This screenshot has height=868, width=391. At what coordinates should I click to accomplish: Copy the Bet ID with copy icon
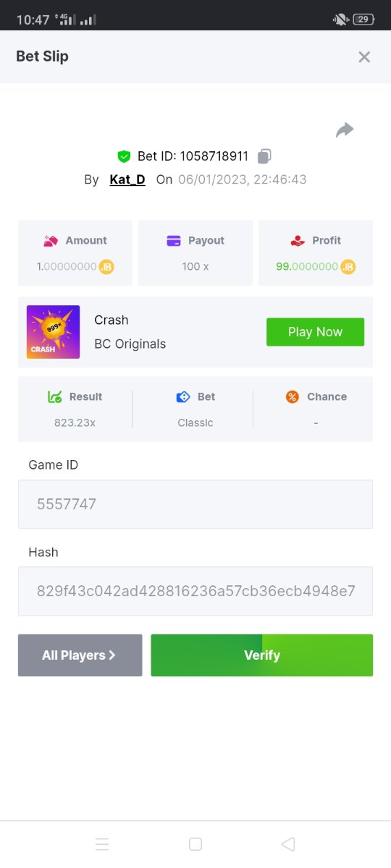265,156
